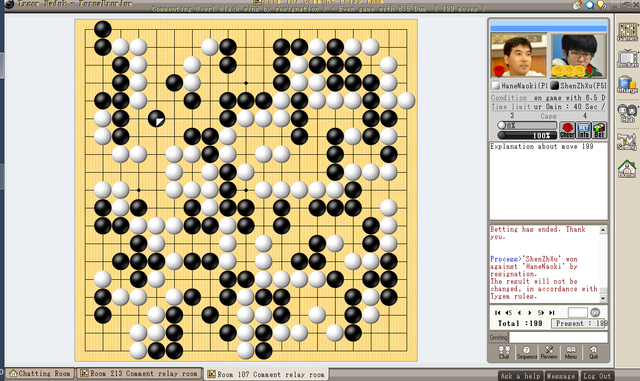Click the 0% betting bar
This screenshot has width=640, height=381.
click(x=527, y=125)
